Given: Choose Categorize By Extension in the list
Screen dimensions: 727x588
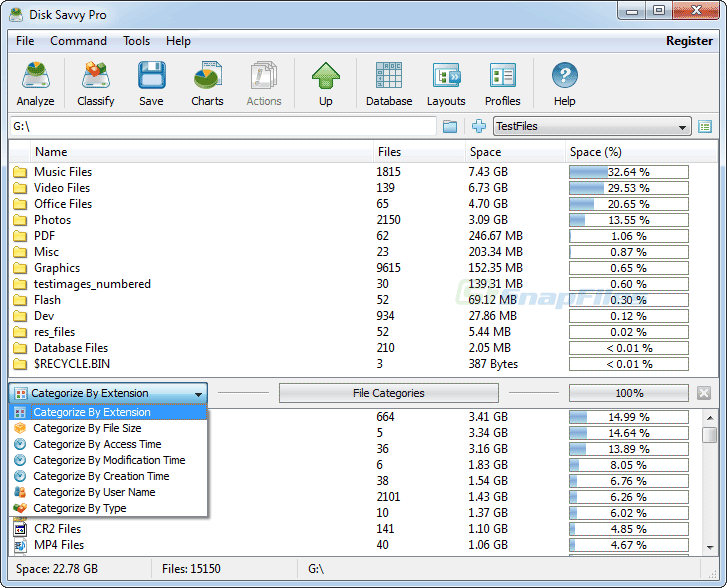Looking at the screenshot, I should point(108,412).
